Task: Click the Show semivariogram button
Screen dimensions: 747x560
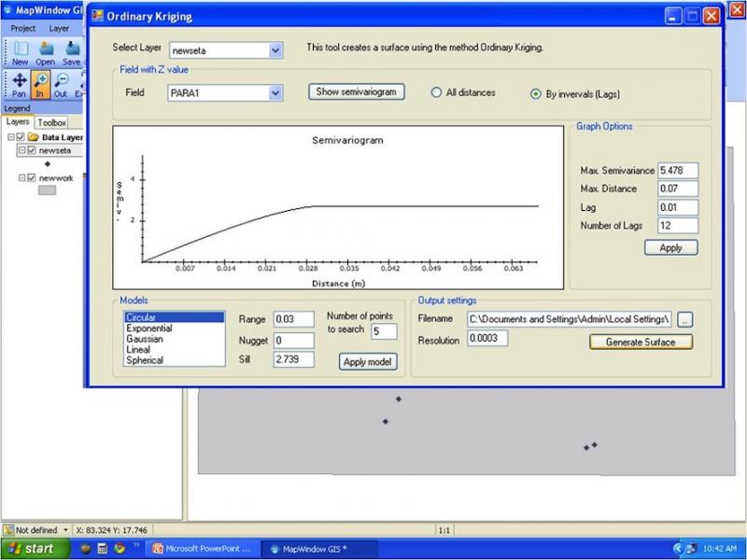Action: pos(356,91)
